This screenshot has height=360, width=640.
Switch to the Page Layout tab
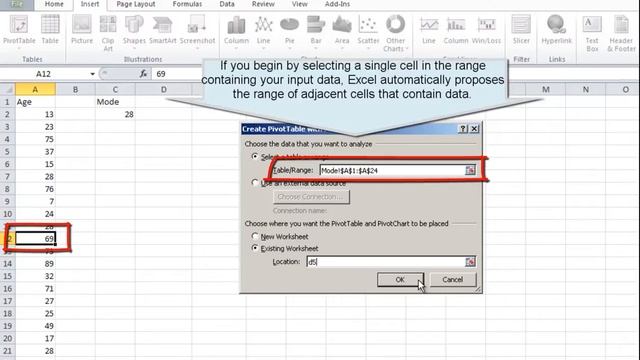136,4
